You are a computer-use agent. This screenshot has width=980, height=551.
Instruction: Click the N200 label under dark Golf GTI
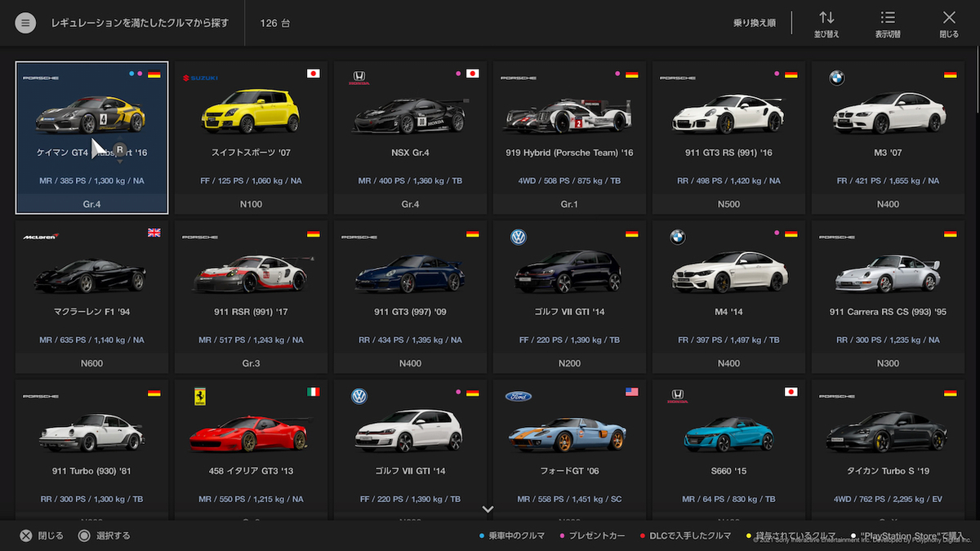tap(569, 363)
